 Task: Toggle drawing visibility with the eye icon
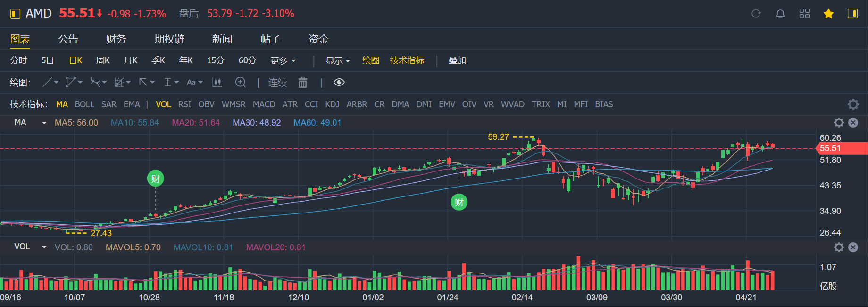pyautogui.click(x=339, y=83)
